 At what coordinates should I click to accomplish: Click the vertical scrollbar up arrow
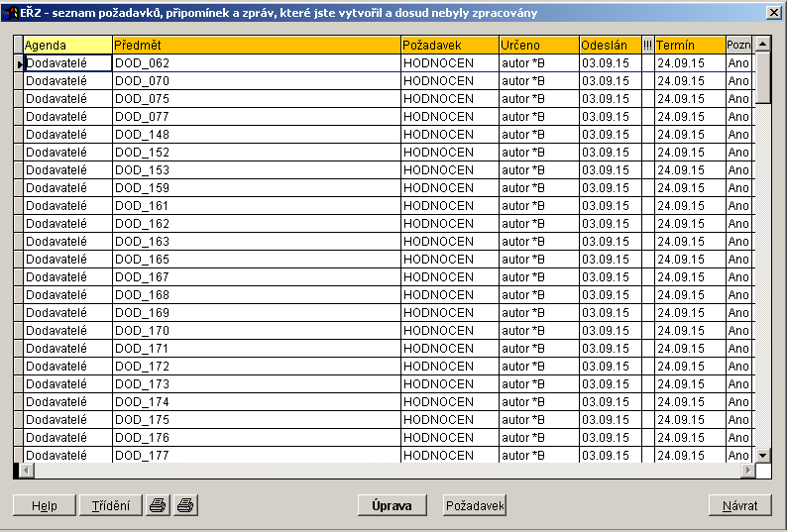click(762, 45)
